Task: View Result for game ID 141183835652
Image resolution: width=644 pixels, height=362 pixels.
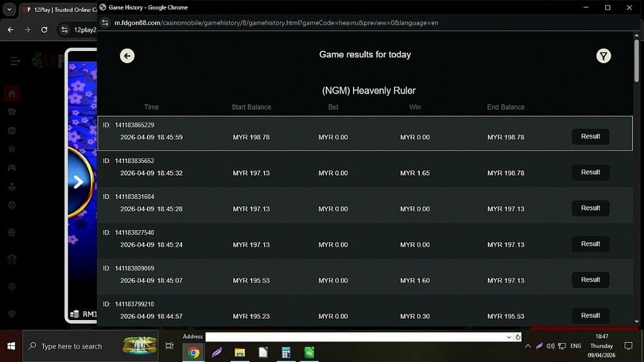Action: [x=590, y=173]
